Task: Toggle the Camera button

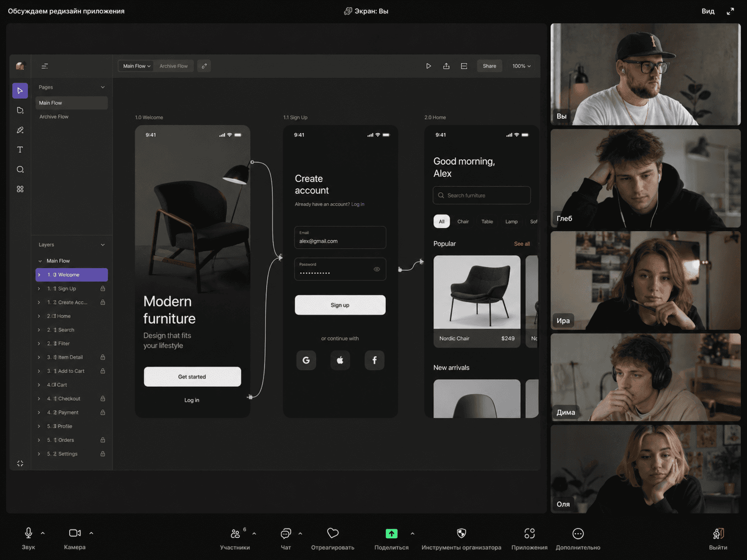Action: tap(75, 533)
